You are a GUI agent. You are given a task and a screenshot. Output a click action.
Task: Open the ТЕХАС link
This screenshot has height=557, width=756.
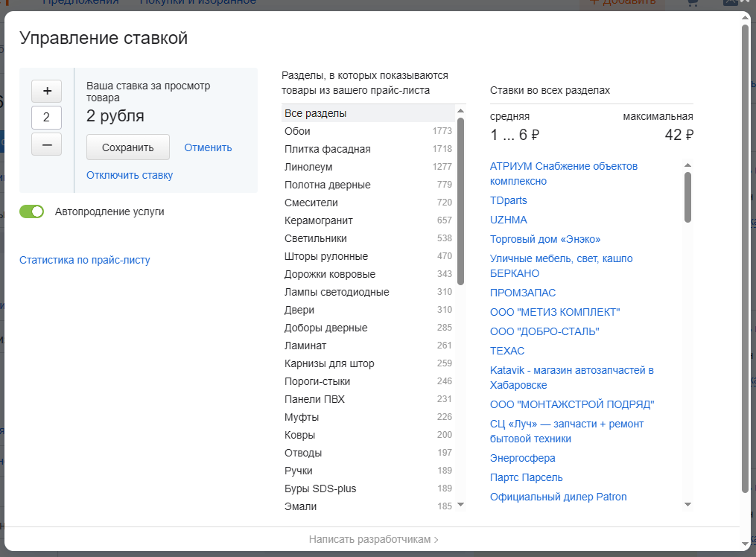(x=506, y=351)
